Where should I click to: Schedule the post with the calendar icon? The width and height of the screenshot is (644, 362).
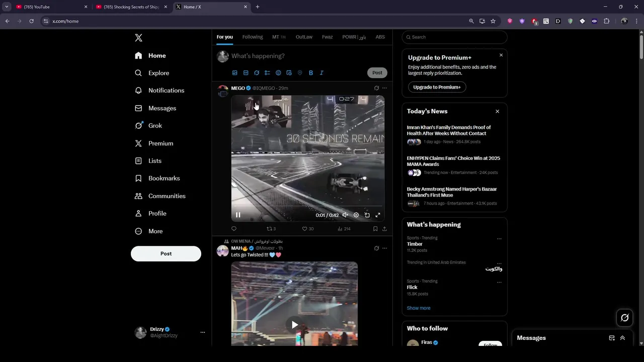click(x=289, y=73)
